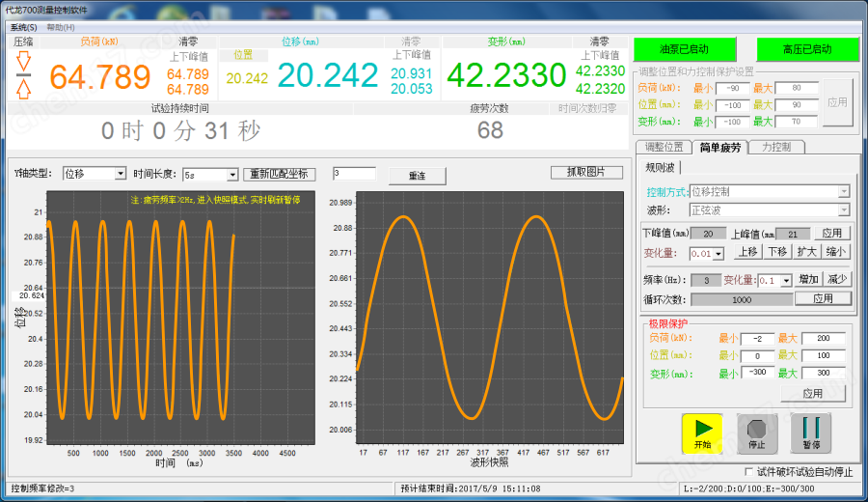Click protection settings 负荷 最大 field 80
868x502 pixels.
(796, 88)
